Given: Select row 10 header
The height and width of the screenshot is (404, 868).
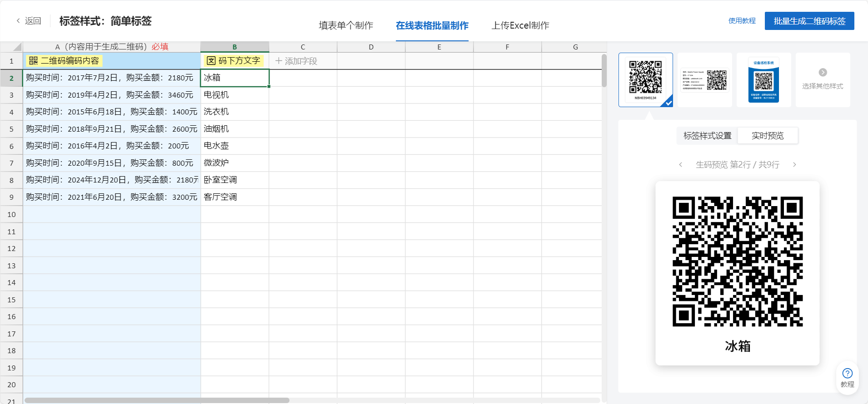Looking at the screenshot, I should [x=11, y=214].
